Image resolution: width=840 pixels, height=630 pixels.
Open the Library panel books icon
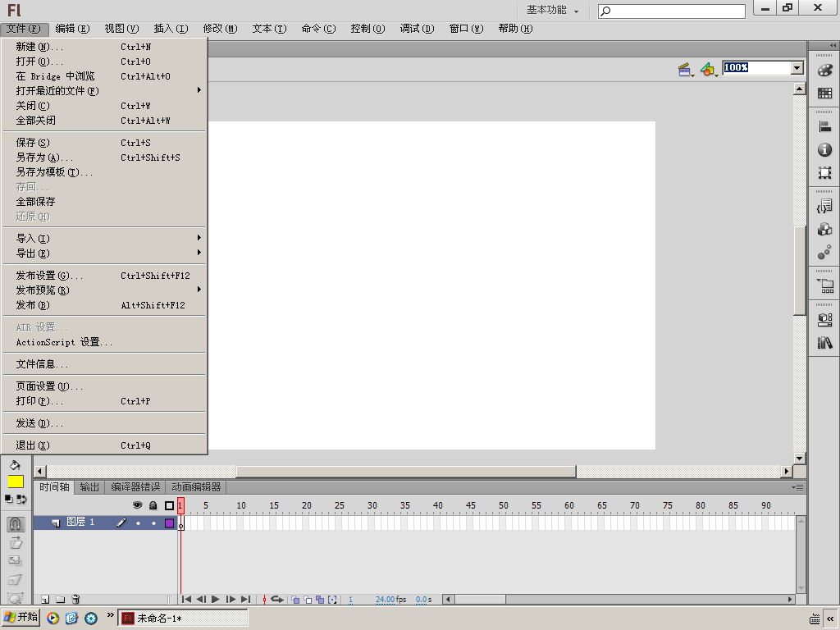click(824, 342)
